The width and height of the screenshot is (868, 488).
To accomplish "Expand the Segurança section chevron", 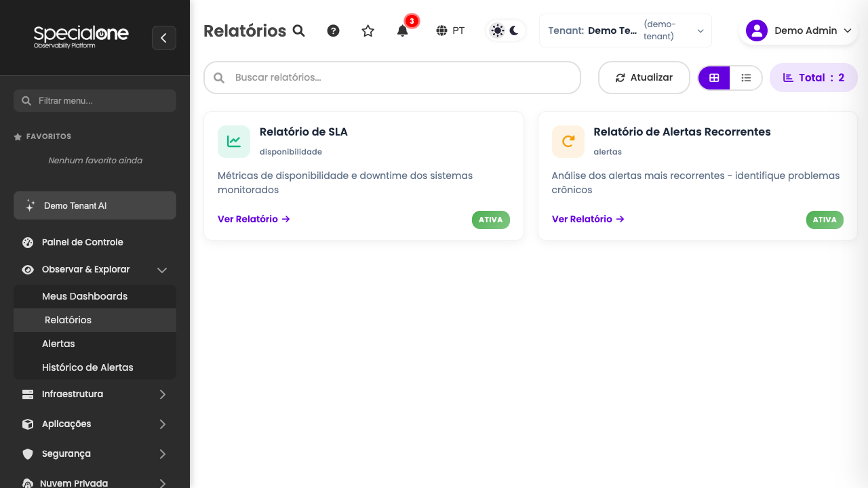I will (162, 453).
